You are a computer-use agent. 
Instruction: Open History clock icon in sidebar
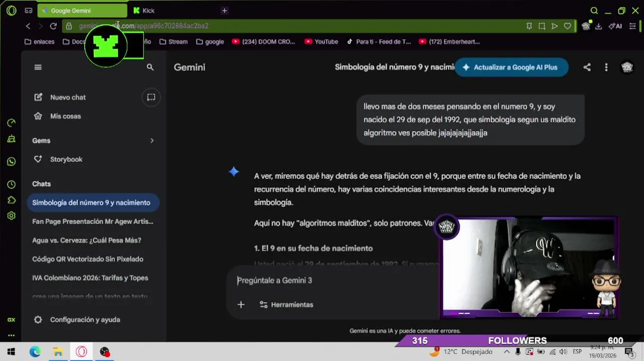tap(11, 185)
